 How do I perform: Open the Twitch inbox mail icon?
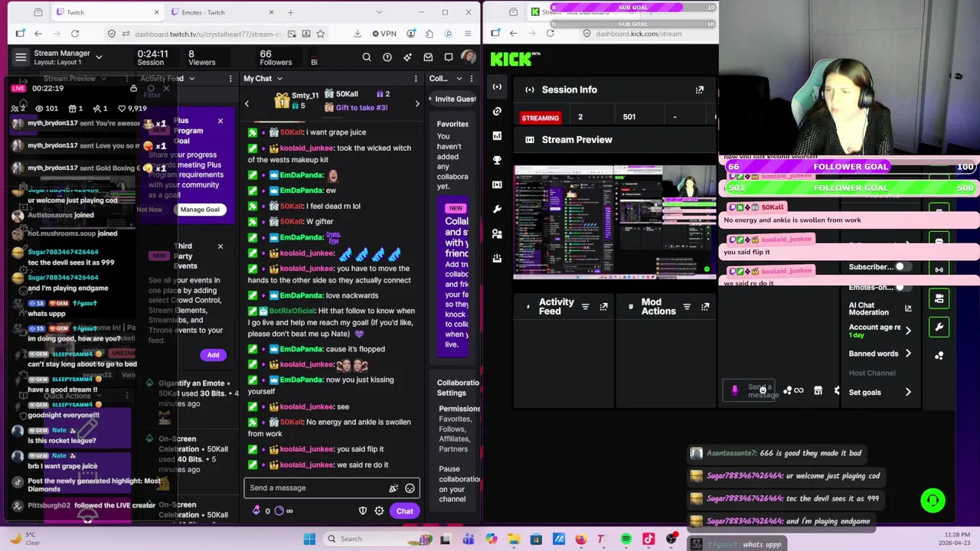[428, 57]
